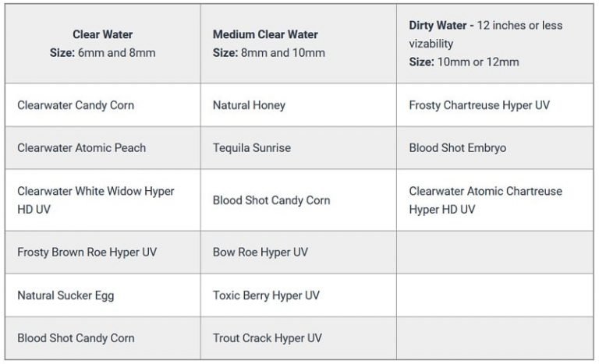This screenshot has width=599, height=364.
Task: Select Frosty Brown Roe Hyper UV cell
Action: pyautogui.click(x=87, y=253)
